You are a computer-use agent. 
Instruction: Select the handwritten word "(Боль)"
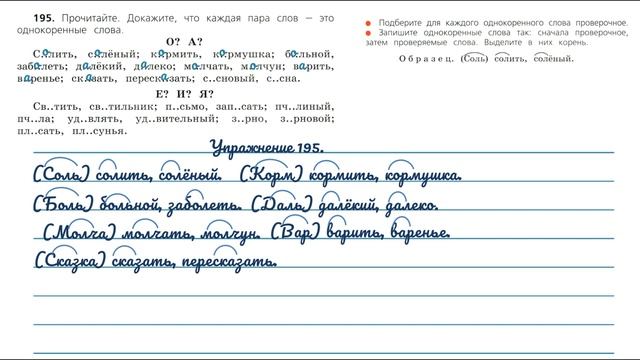pos(63,204)
